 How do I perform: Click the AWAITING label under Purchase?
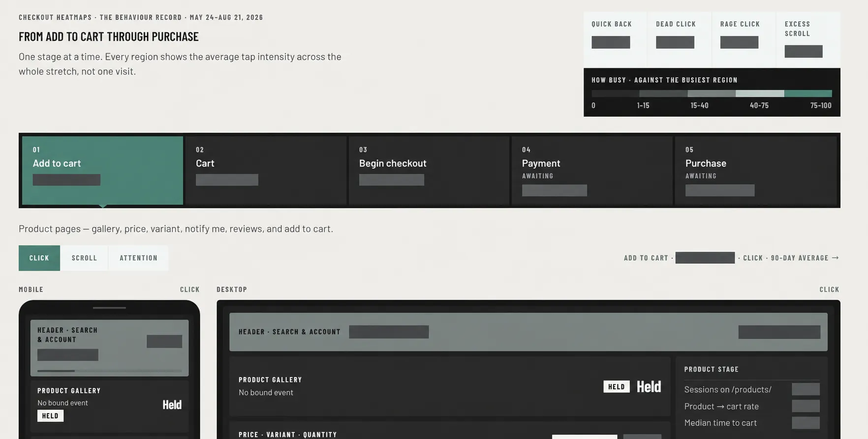pos(701,176)
